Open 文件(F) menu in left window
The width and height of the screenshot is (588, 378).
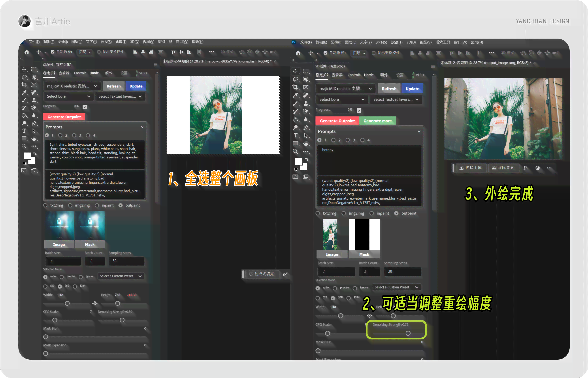pos(34,42)
